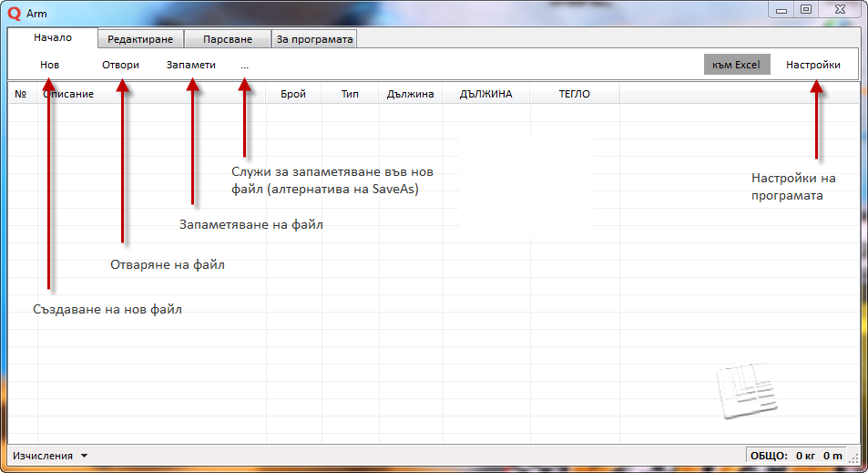Open the Редактиране tab
Image resolution: width=868 pixels, height=473 pixels.
(139, 39)
